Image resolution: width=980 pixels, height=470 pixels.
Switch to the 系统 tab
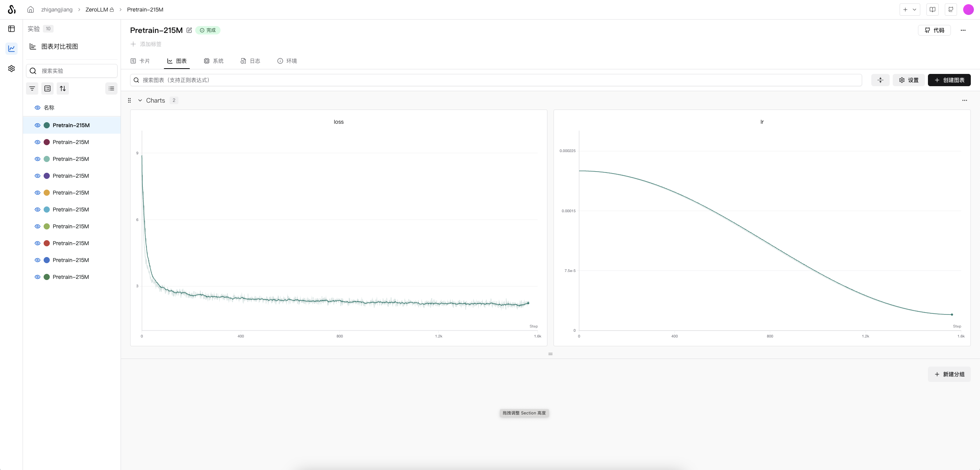click(x=214, y=61)
